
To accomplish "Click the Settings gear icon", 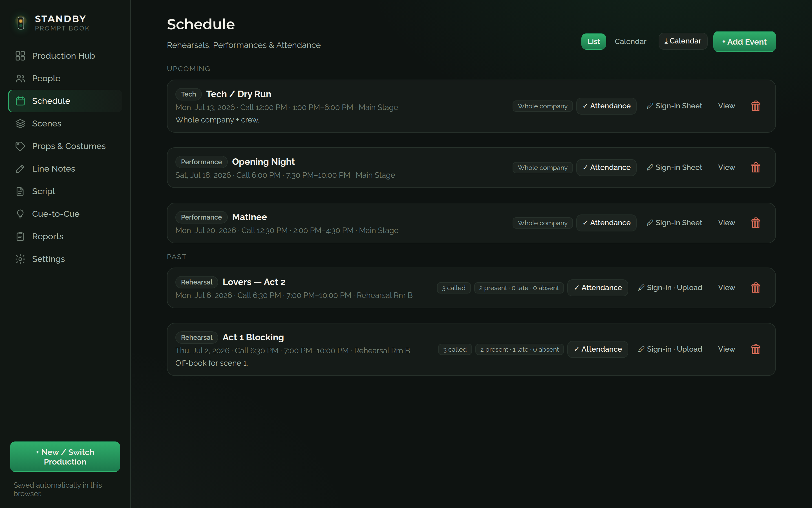I will (20, 259).
